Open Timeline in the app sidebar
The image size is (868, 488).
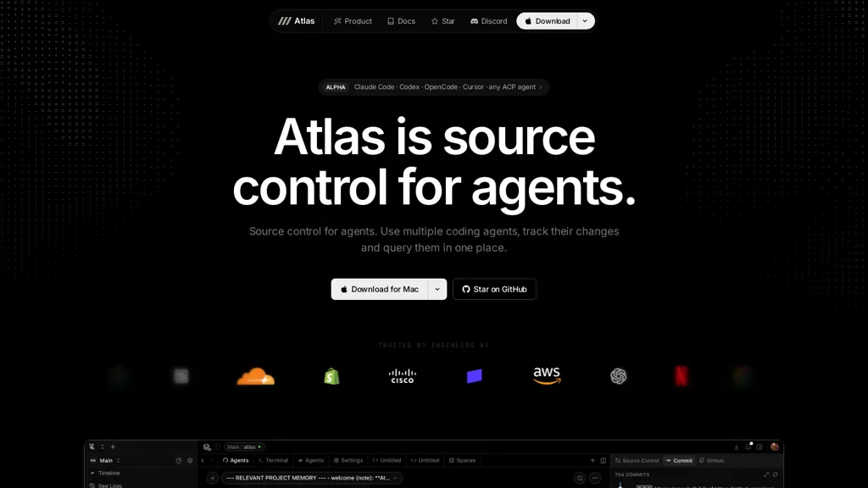pyautogui.click(x=104, y=473)
